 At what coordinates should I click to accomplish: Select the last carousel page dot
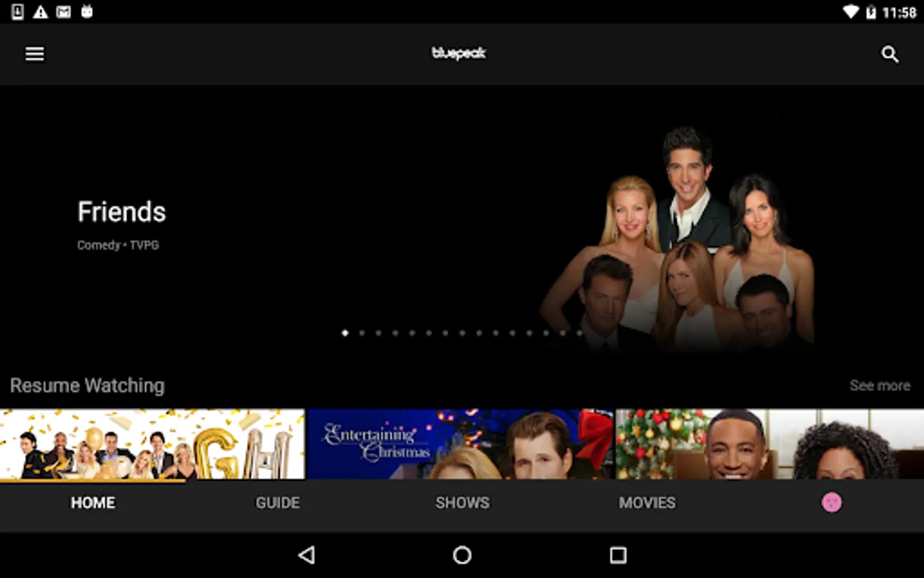pyautogui.click(x=579, y=333)
